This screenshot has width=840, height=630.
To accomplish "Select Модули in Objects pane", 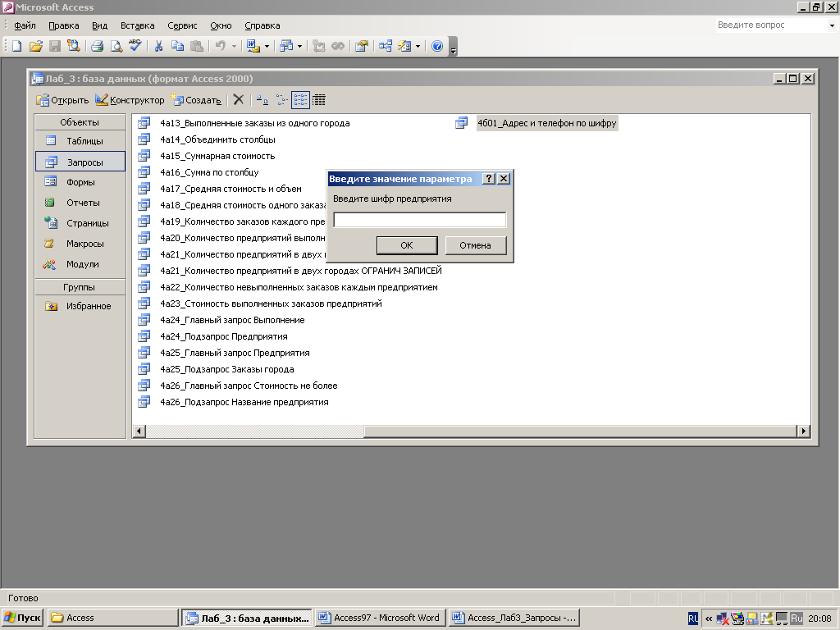I will (80, 264).
